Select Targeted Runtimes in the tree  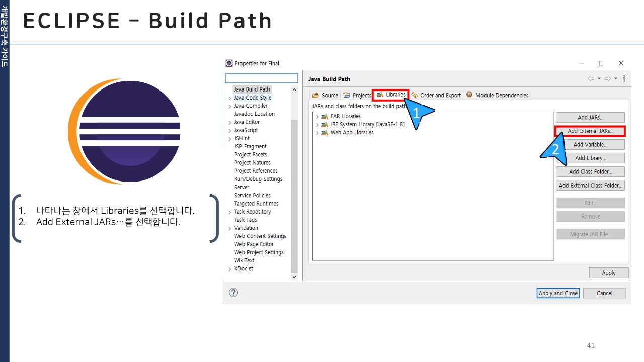pyautogui.click(x=257, y=204)
